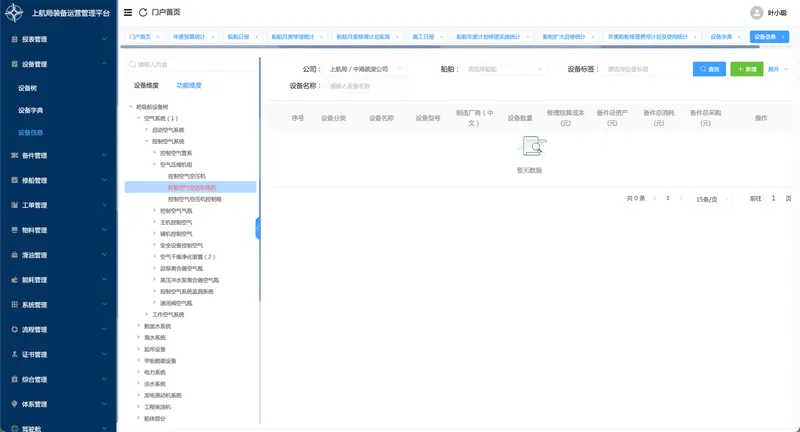Click the 设备管理 sidebar icon

15,64
